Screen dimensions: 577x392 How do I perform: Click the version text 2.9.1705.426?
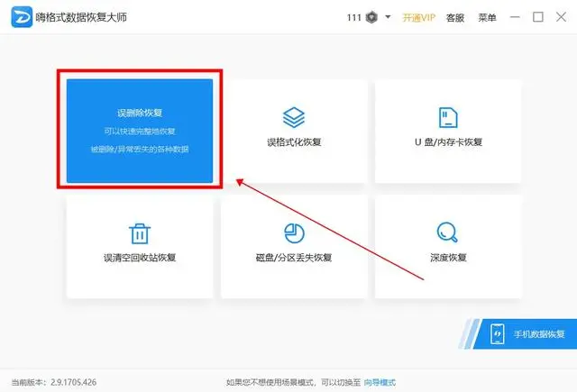coord(74,382)
